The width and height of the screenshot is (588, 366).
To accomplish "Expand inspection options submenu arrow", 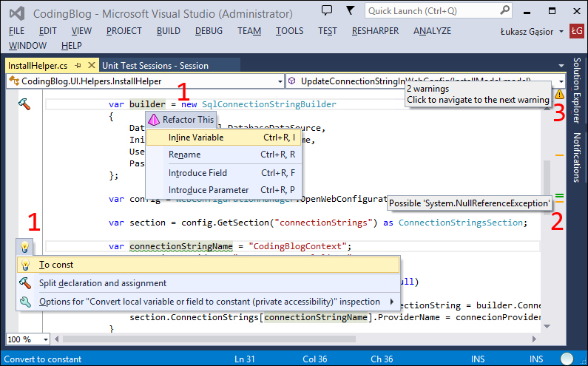I will [392, 302].
